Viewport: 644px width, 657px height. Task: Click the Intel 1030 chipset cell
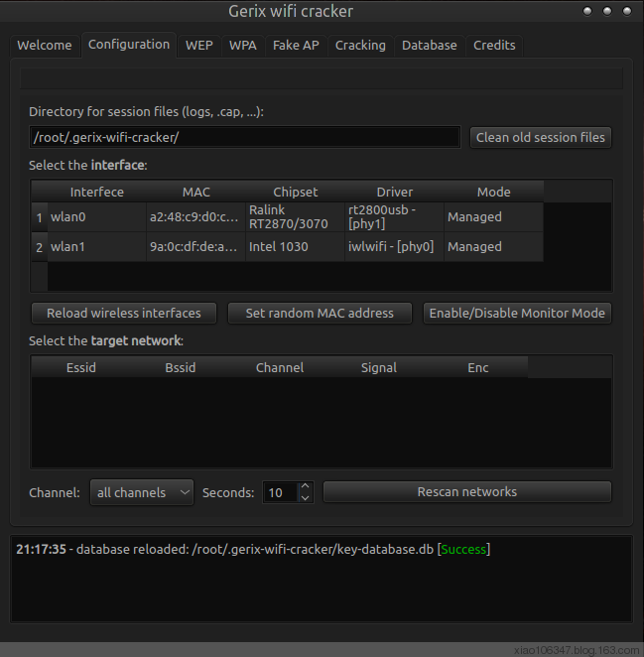point(296,247)
